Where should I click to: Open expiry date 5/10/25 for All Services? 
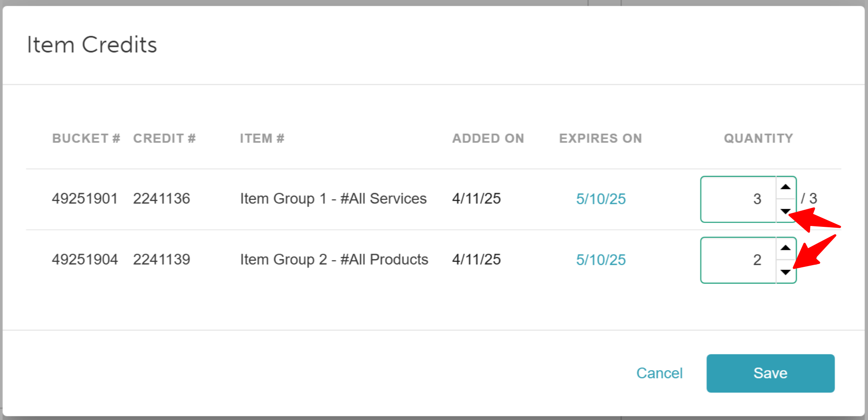coord(601,199)
